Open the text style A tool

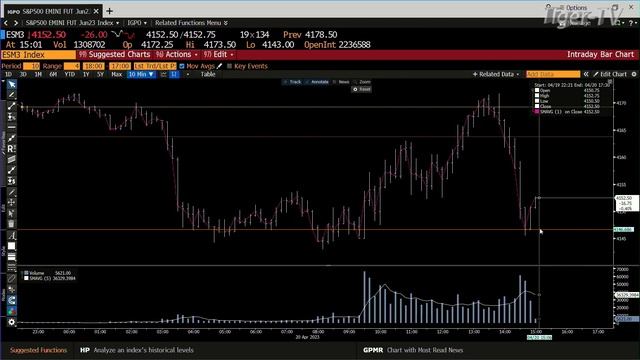[x=11, y=236]
